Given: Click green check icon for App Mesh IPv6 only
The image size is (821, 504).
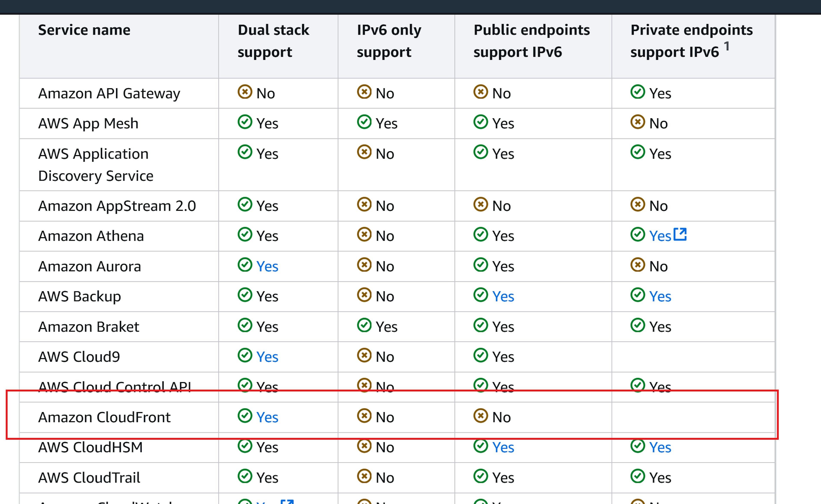Looking at the screenshot, I should pos(364,122).
